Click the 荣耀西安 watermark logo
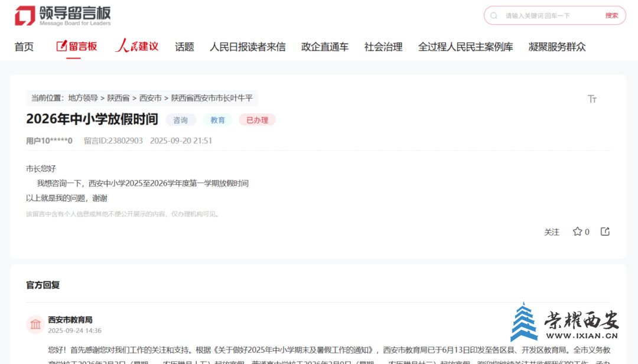Image resolution: width=638 pixels, height=364 pixels. (x=564, y=323)
